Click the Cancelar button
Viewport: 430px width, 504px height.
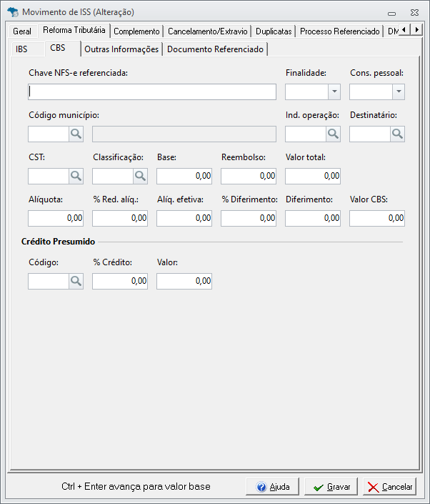tap(389, 487)
